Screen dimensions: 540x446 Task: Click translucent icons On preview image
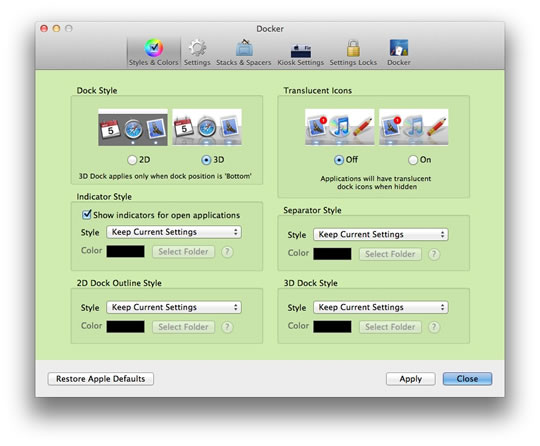[414, 127]
